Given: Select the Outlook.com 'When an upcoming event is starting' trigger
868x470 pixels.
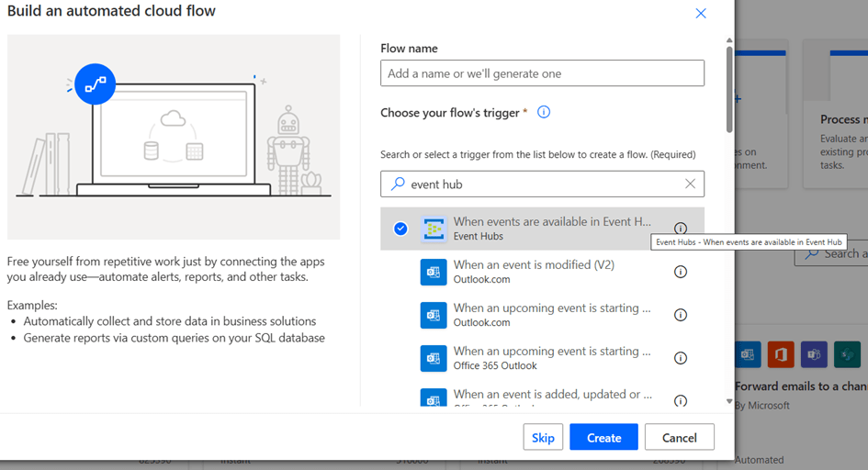Looking at the screenshot, I should (551, 315).
